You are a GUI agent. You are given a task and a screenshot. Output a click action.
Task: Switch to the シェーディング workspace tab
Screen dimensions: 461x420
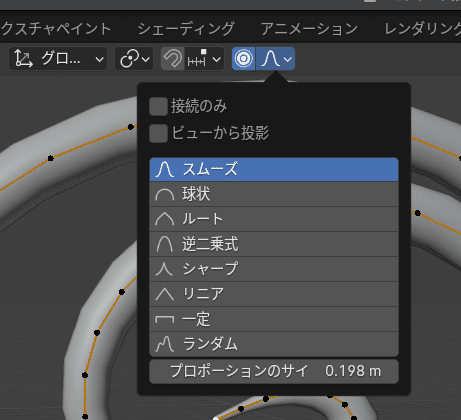pos(186,29)
